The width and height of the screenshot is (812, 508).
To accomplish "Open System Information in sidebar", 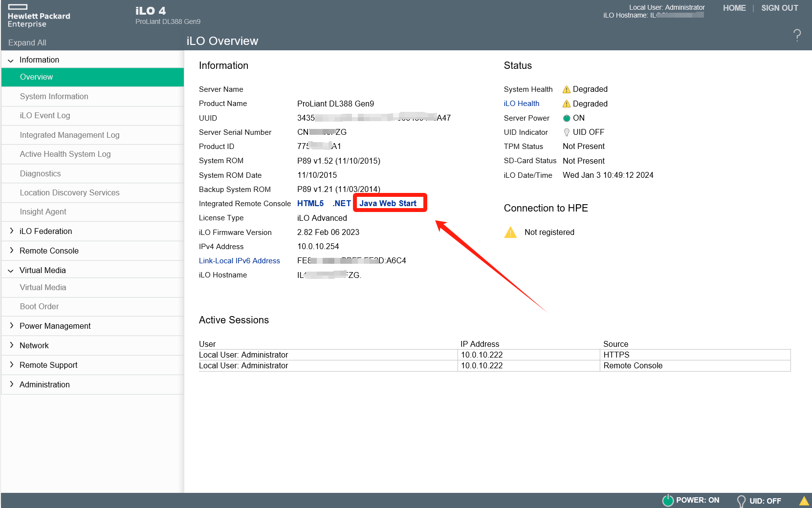I will [54, 96].
